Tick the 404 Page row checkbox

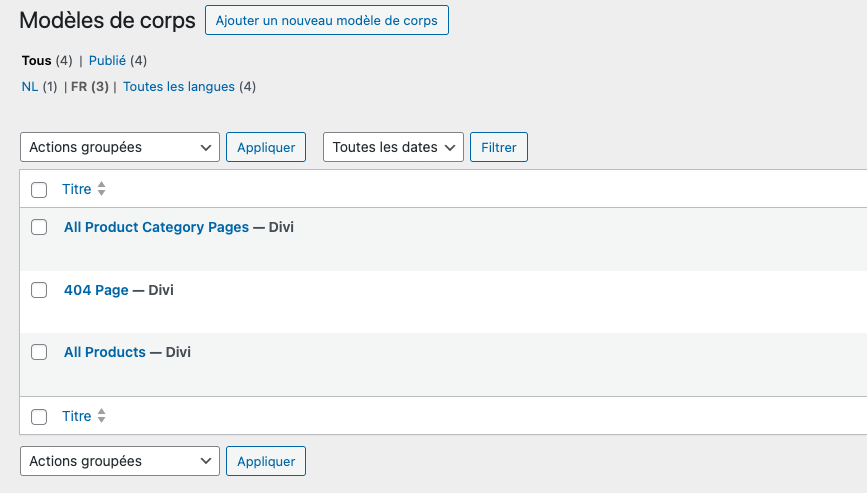[39, 290]
